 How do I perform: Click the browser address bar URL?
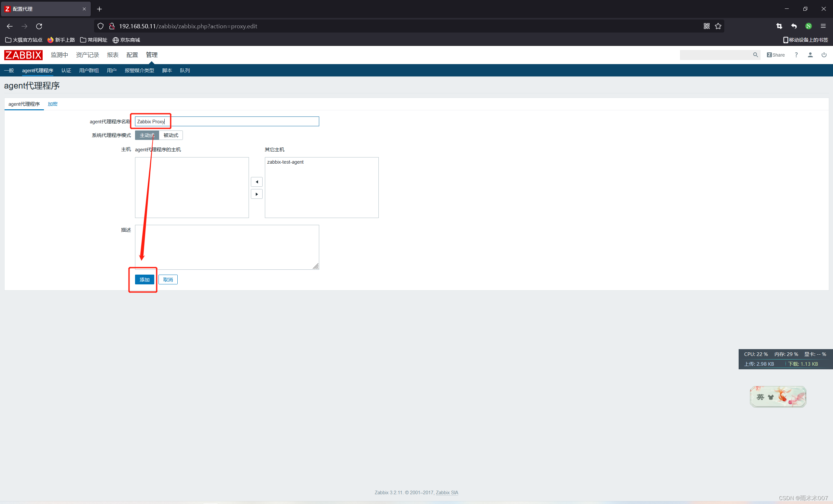point(188,26)
